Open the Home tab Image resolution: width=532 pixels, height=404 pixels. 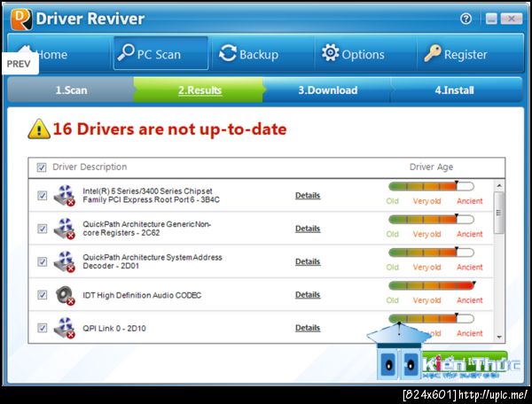59,53
